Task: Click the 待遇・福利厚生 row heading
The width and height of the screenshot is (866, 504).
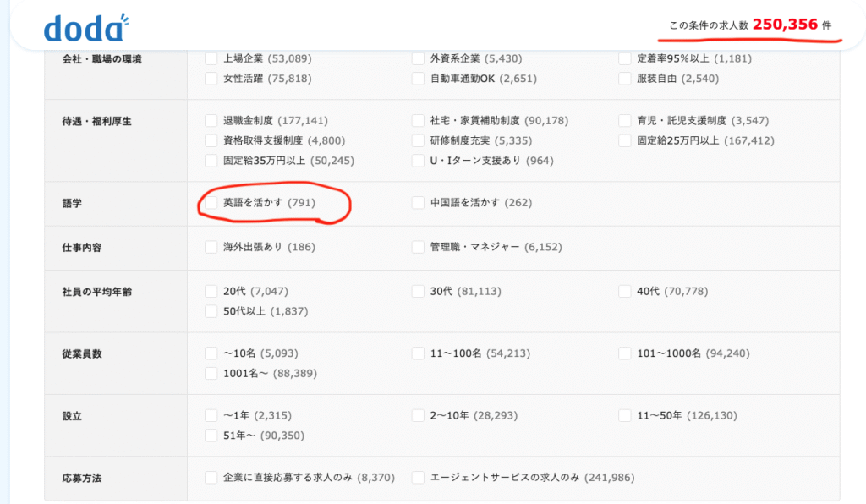Action: pyautogui.click(x=96, y=121)
